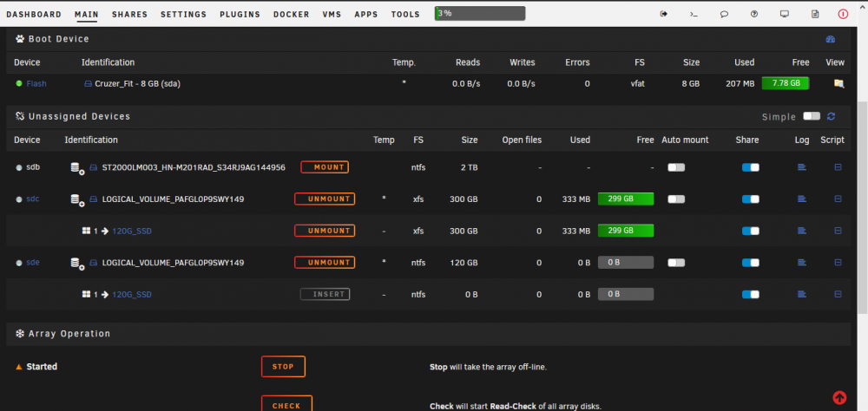Viewport: 868px width, 411px height.
Task: Go to the APPS tab
Action: [366, 15]
